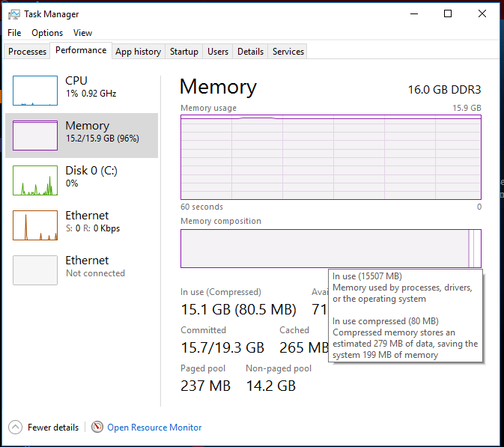Image resolution: width=504 pixels, height=447 pixels.
Task: Click the 15.2/15.9 GB (96%) memory text
Action: pos(102,139)
